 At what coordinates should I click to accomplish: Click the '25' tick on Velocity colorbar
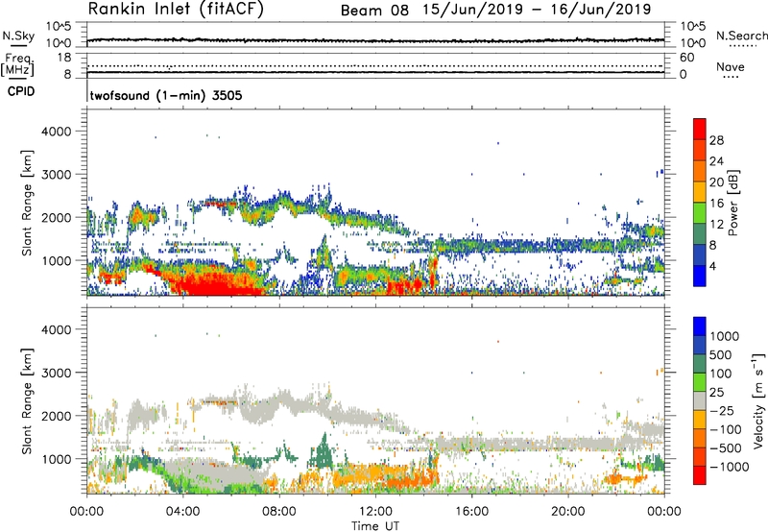(716, 392)
